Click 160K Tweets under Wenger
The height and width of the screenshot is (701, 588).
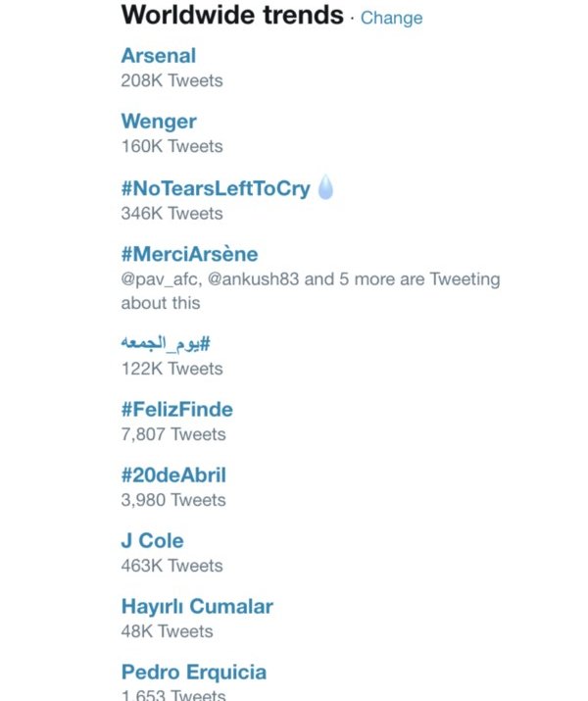click(x=171, y=146)
